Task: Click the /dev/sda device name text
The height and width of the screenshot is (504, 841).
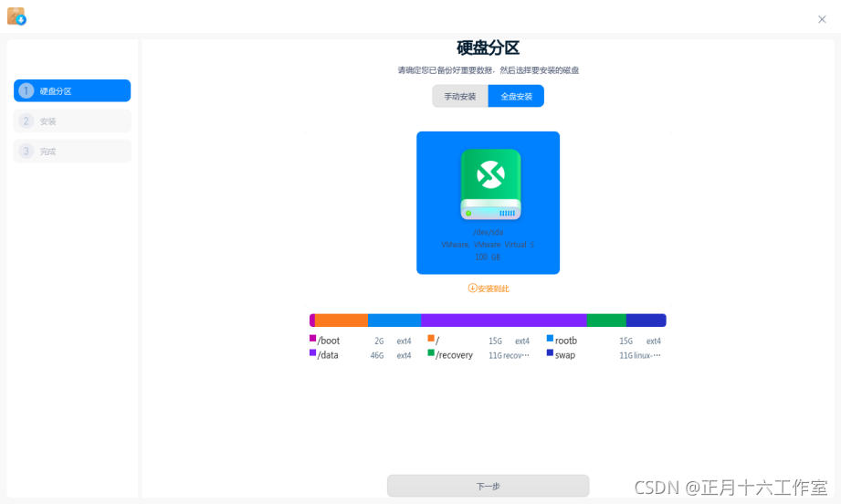Action: [x=489, y=232]
